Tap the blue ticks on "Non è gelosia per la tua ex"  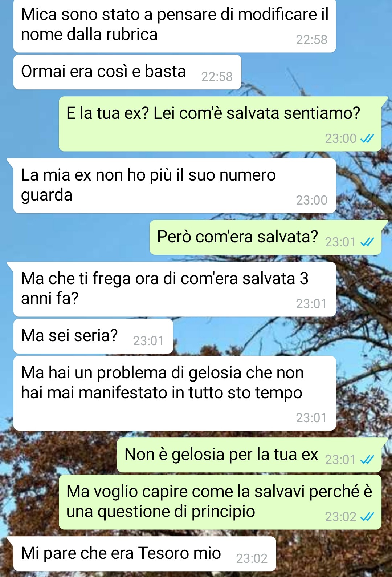[367, 460]
